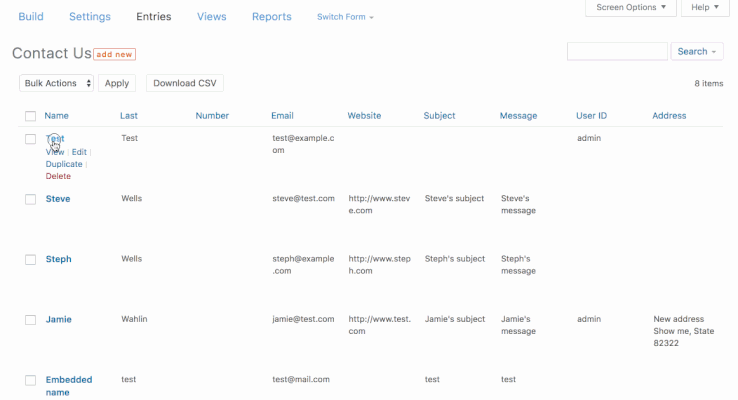Sort by the Email column
The image size is (738, 400).
(x=282, y=116)
